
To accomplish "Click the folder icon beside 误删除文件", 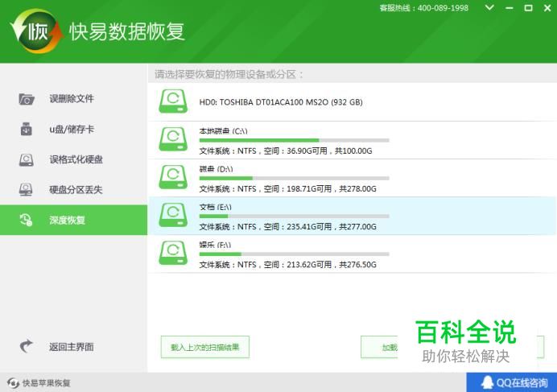I will click(27, 99).
